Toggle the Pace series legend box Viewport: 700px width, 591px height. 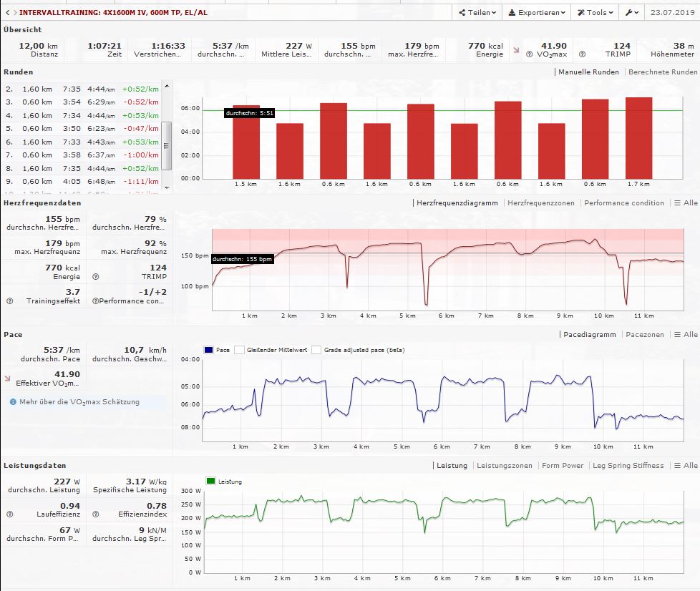(x=209, y=350)
